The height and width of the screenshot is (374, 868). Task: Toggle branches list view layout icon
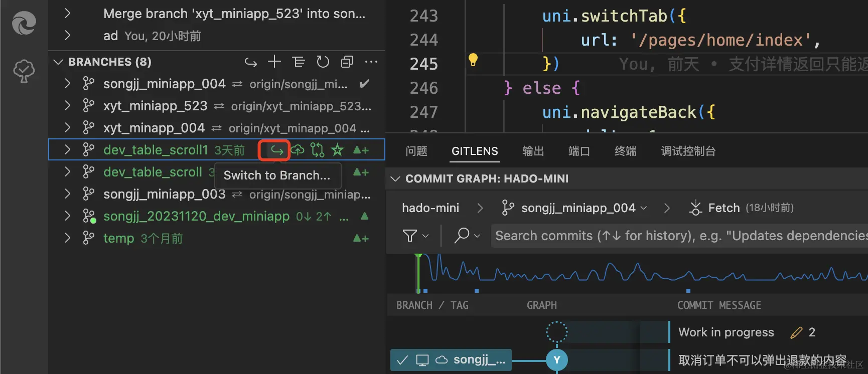pyautogui.click(x=299, y=62)
